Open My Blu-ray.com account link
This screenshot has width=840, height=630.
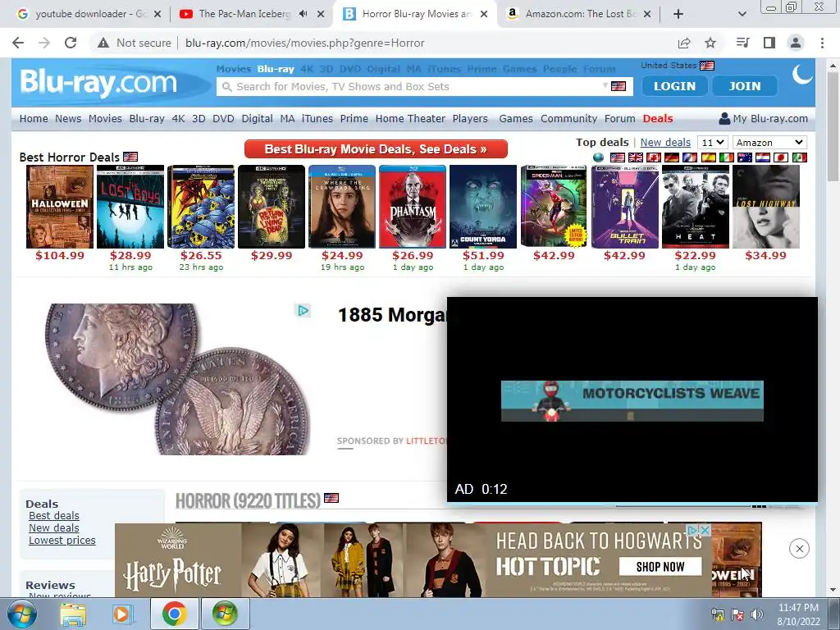click(764, 118)
